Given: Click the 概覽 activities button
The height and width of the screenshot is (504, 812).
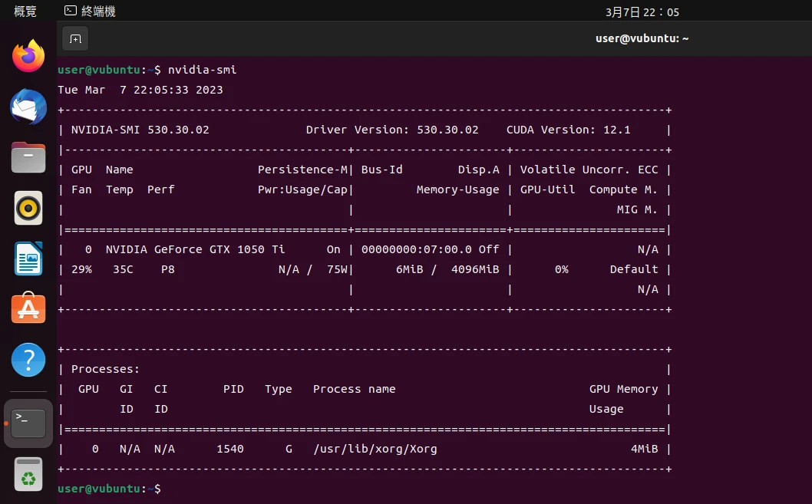Looking at the screenshot, I should 25,12.
